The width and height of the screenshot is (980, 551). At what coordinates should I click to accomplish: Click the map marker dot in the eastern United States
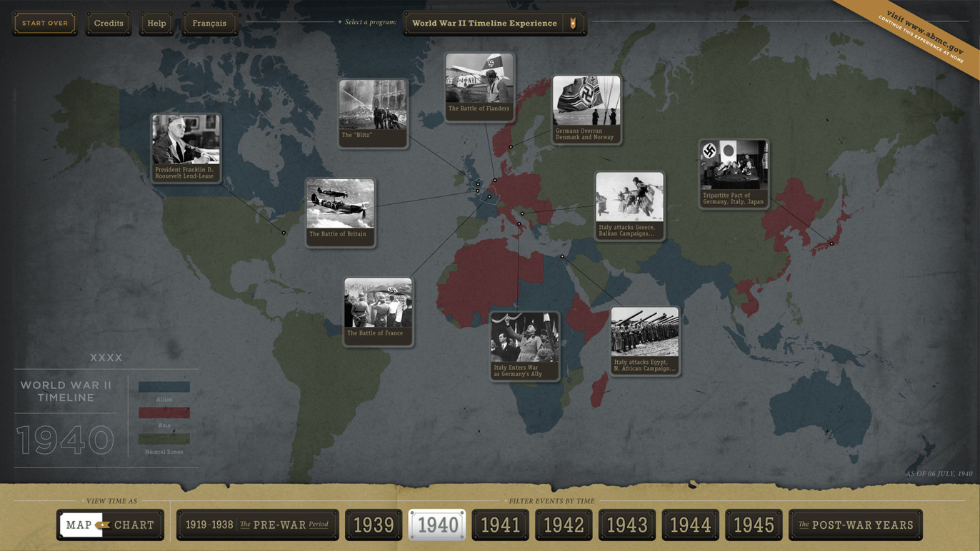click(x=284, y=233)
